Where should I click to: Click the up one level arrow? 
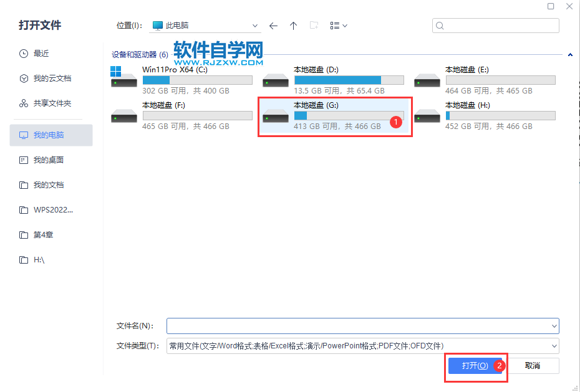coord(293,25)
